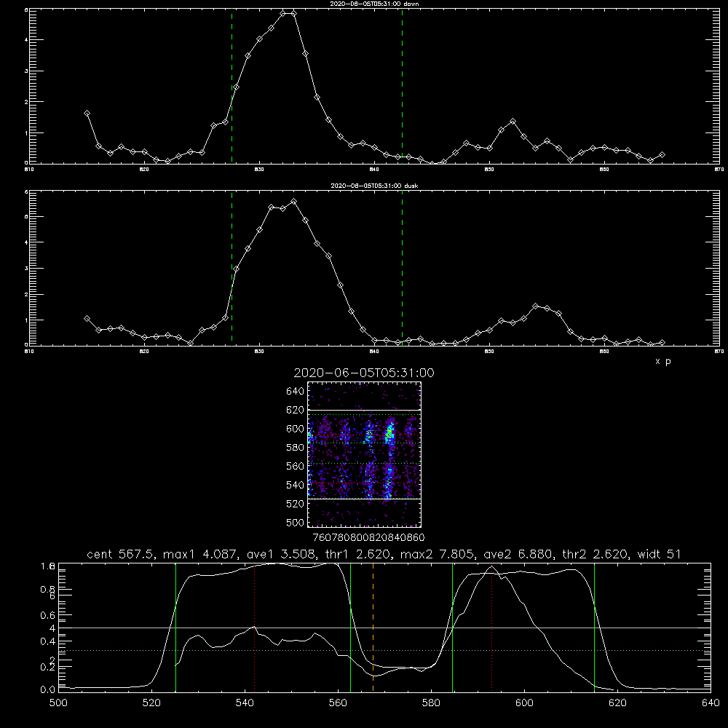This screenshot has height=728, width=728.
Task: Click the 'thr2 2.620' value in bottom title
Action: point(597,554)
